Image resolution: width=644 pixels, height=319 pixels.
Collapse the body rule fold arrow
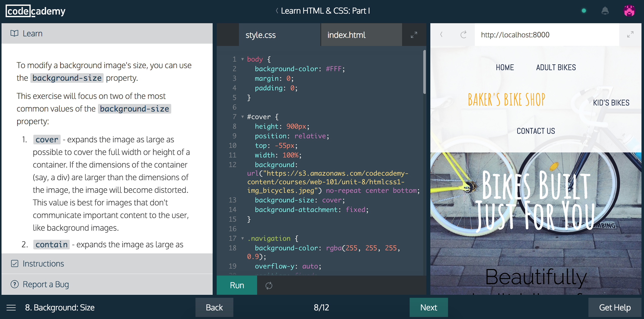tap(242, 59)
